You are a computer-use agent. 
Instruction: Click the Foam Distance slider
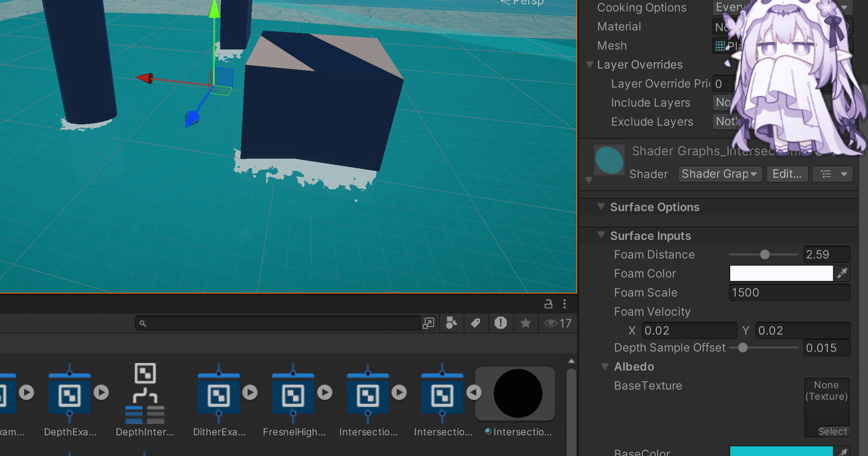tap(764, 255)
